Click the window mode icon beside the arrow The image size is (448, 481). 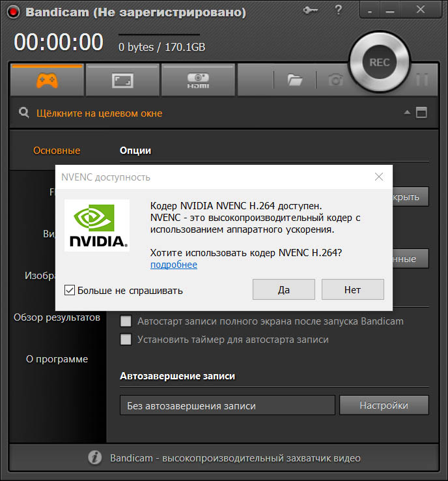[x=421, y=112]
